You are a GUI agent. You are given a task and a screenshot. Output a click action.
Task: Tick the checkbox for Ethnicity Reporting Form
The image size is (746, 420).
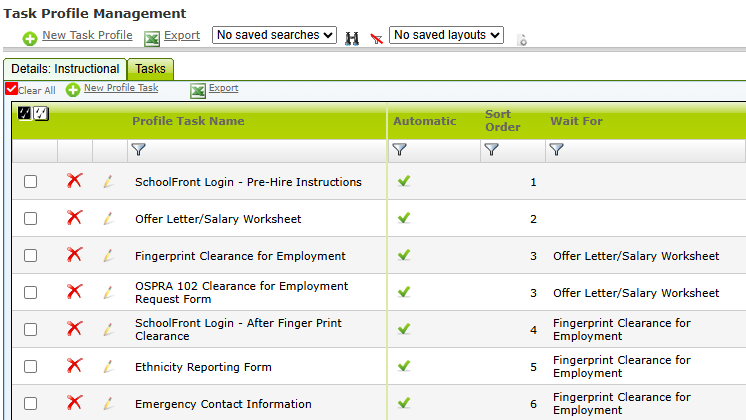click(x=31, y=367)
